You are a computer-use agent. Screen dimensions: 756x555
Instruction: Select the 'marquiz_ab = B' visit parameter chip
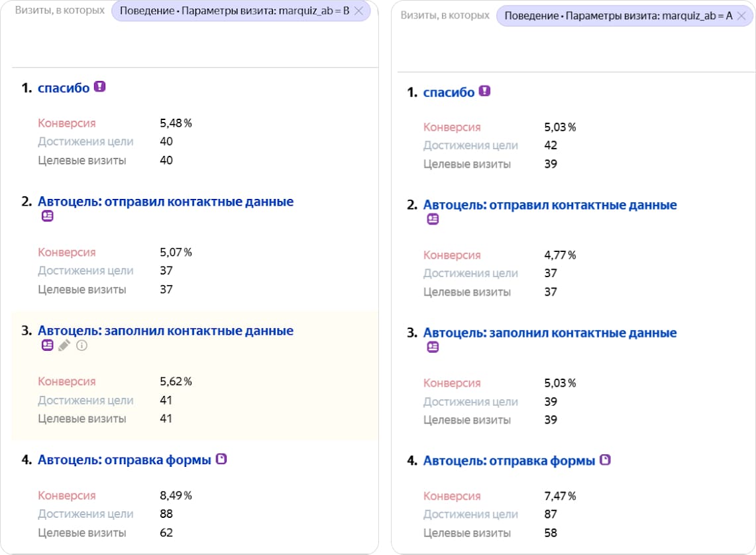(x=234, y=11)
